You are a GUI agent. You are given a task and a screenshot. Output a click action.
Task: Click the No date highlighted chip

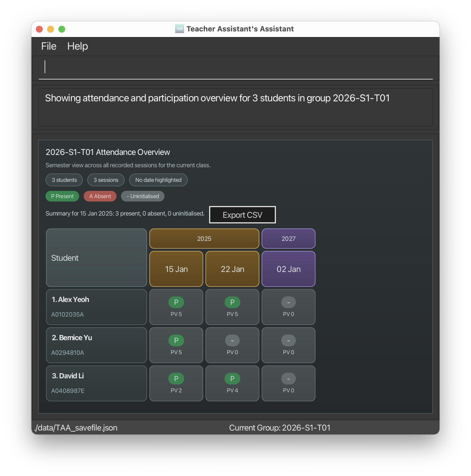(x=158, y=180)
